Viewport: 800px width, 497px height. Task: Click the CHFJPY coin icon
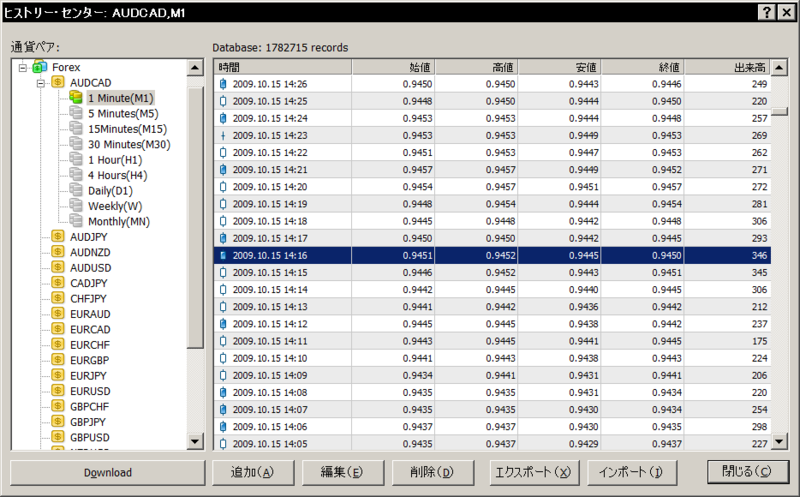tap(58, 298)
